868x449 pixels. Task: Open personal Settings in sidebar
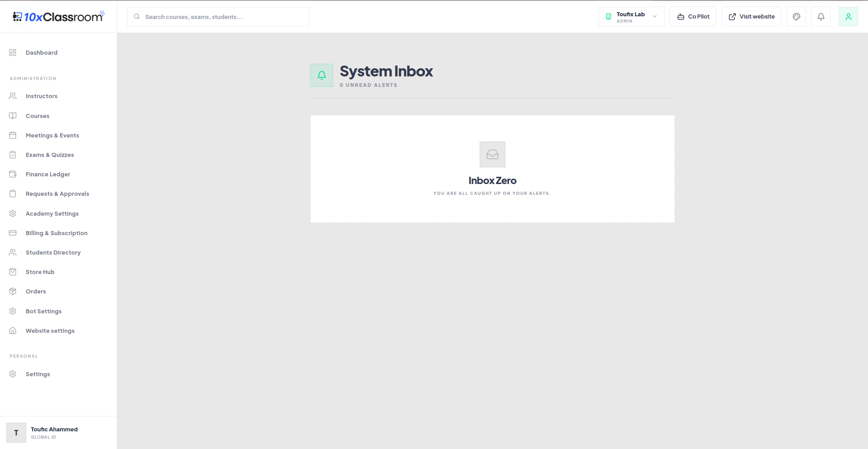tap(58, 374)
